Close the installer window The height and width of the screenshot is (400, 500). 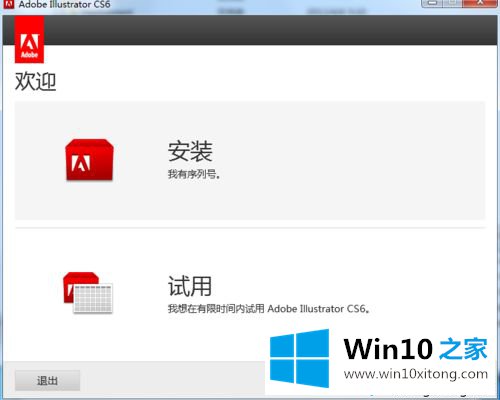tap(479, 3)
